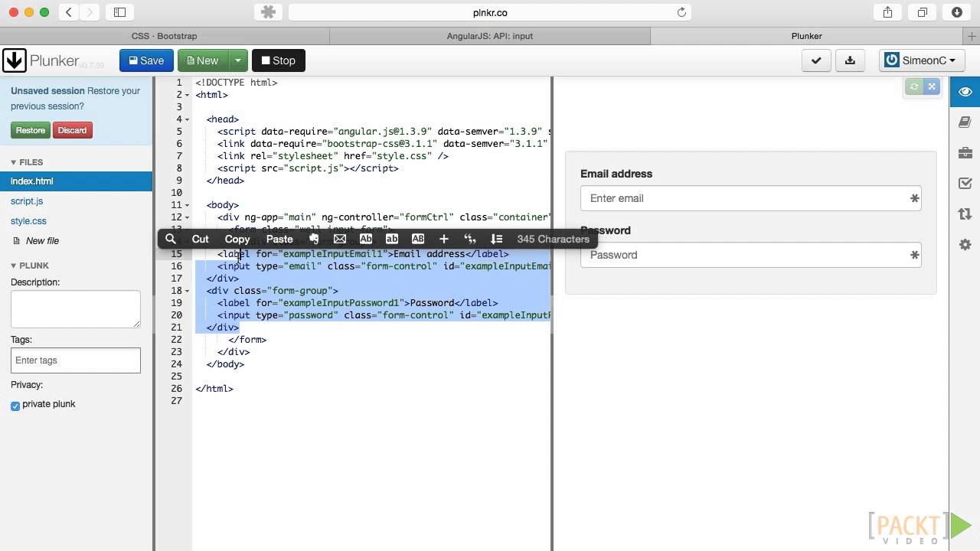Fold the body block at line 11

pos(187,205)
